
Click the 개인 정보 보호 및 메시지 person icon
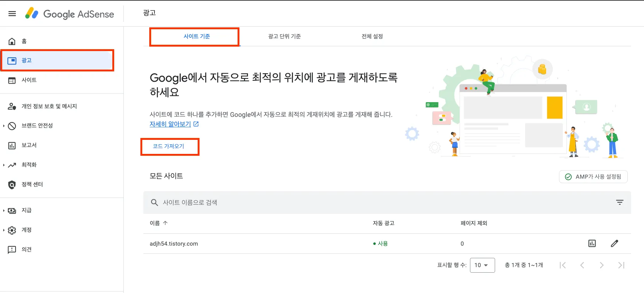pos(12,107)
